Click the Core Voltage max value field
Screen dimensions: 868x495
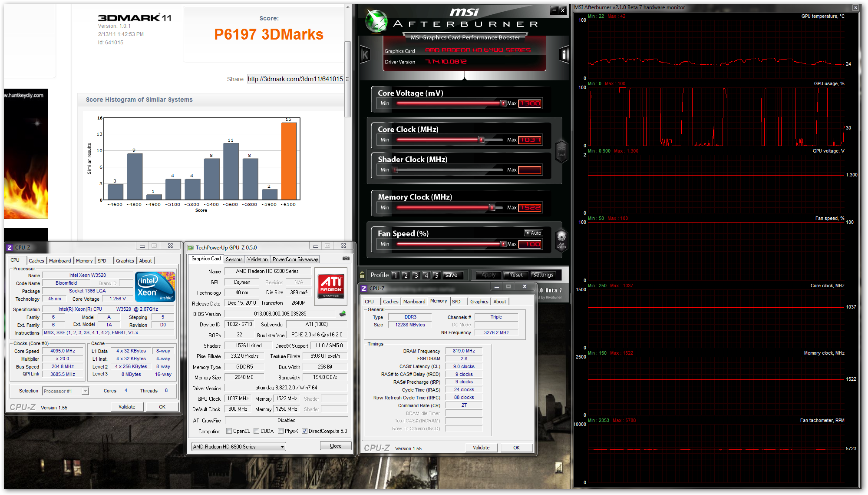[530, 103]
